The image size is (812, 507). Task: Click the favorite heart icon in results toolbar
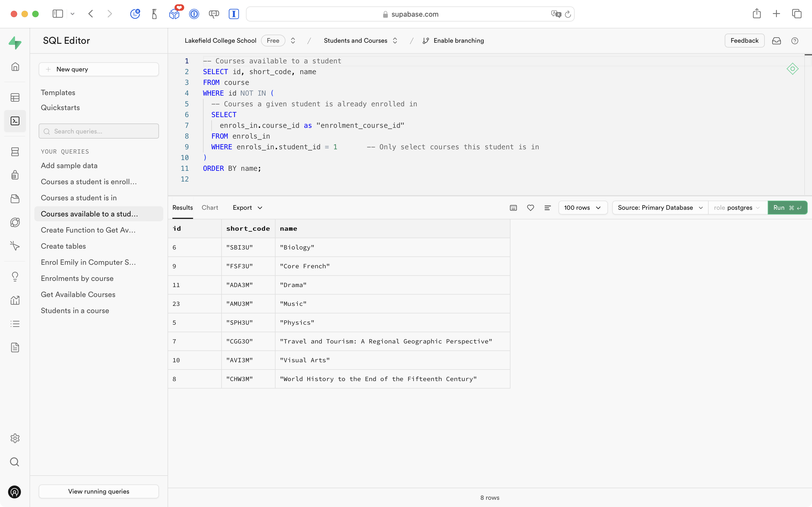click(x=530, y=208)
